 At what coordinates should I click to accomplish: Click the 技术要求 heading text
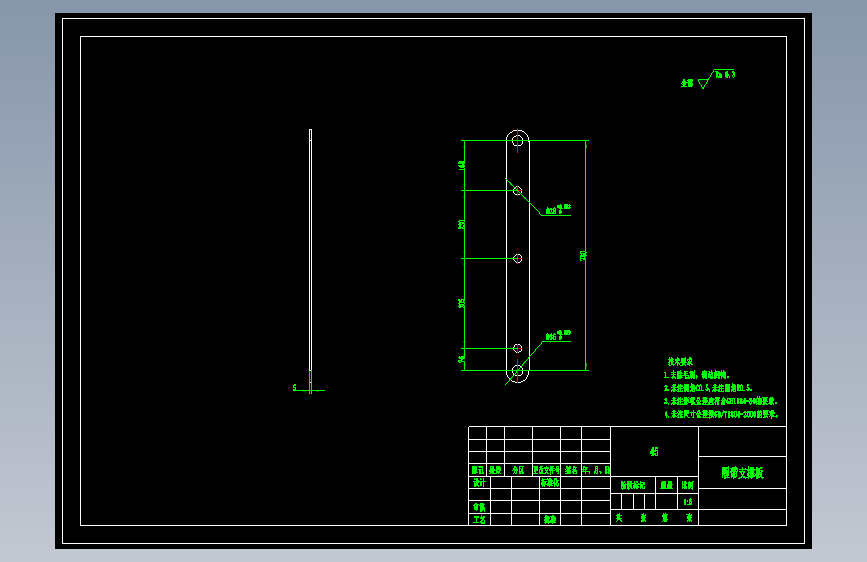point(680,362)
